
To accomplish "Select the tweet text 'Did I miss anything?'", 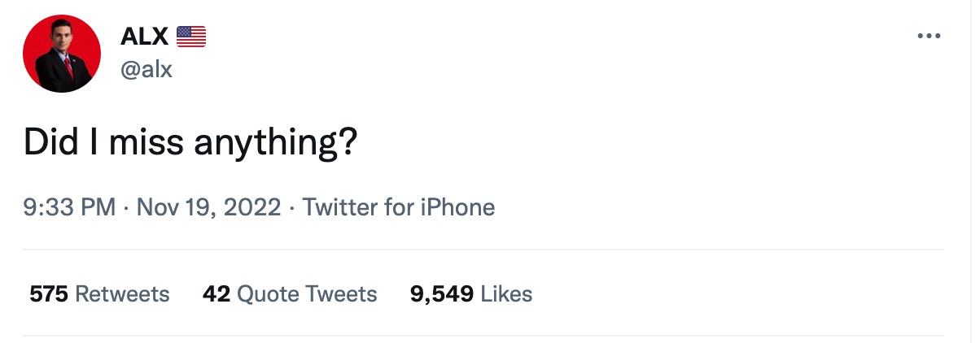I will point(190,143).
